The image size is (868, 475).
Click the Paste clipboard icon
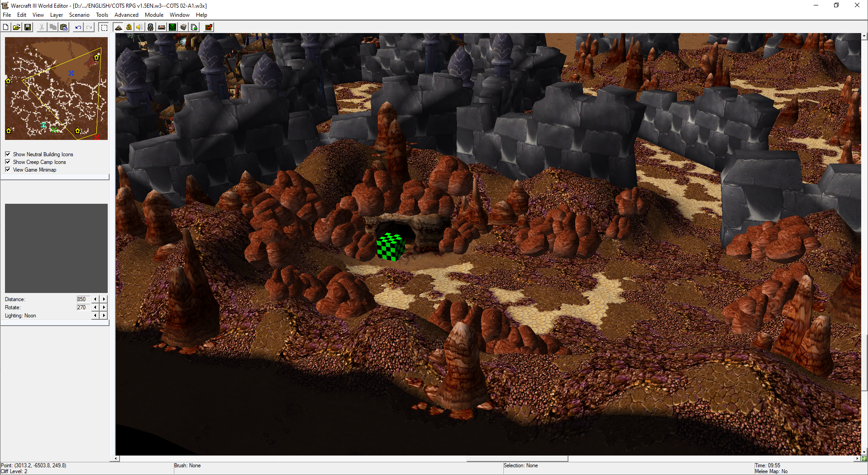64,27
